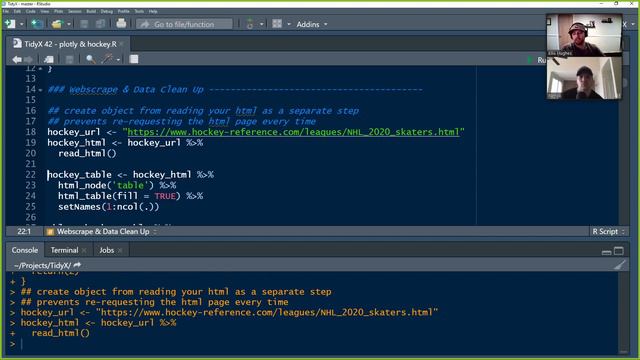This screenshot has width=640, height=360.
Task: Click the Create a project icon
Action: (x=37, y=24)
